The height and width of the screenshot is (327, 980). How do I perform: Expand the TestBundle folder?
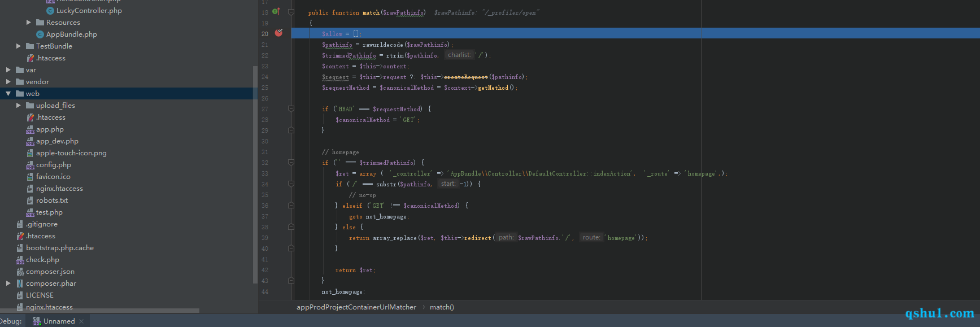click(19, 46)
